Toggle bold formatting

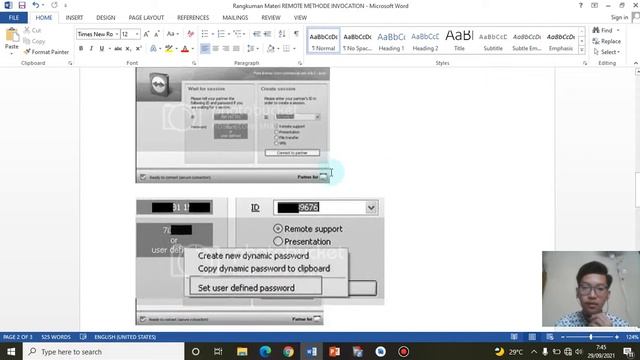tap(81, 49)
